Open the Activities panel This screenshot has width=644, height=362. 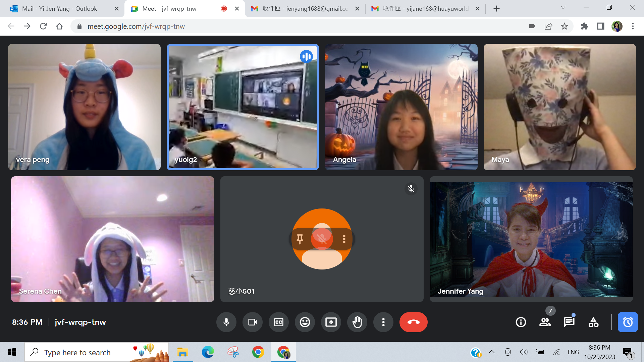coord(593,322)
